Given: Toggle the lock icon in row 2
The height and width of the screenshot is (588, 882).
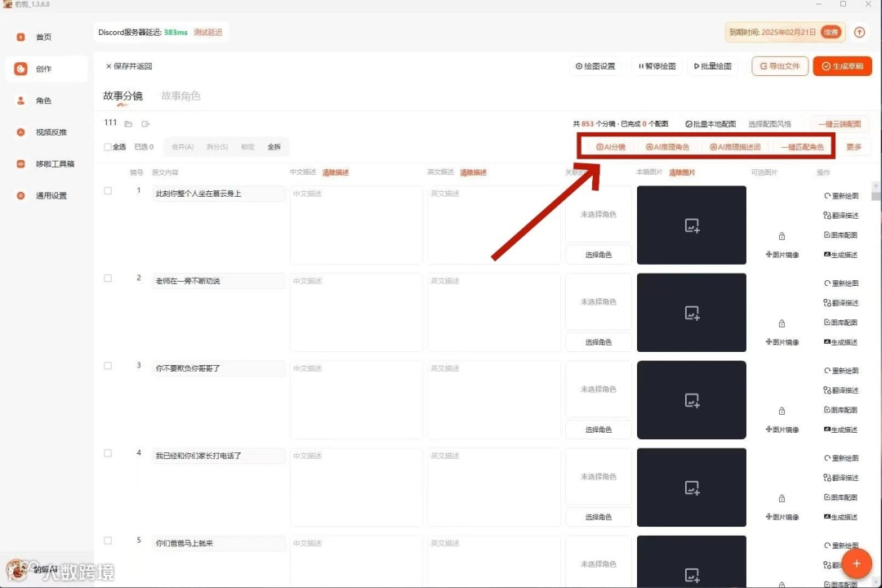Looking at the screenshot, I should [x=782, y=323].
